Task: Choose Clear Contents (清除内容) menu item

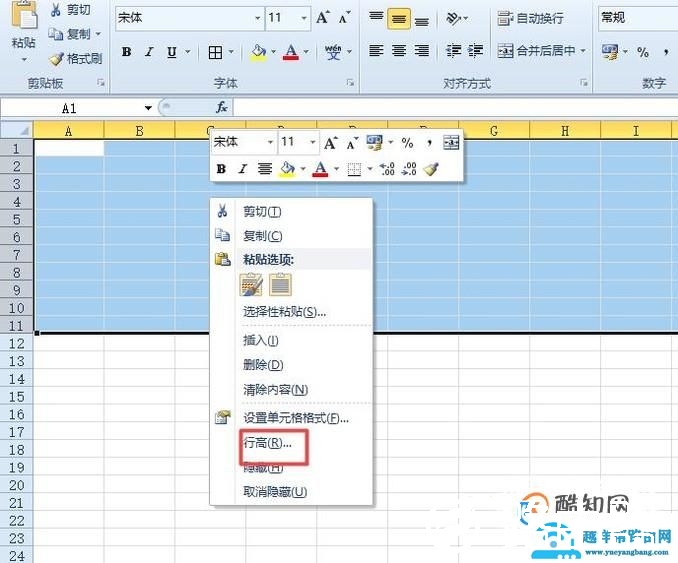Action: 275,390
